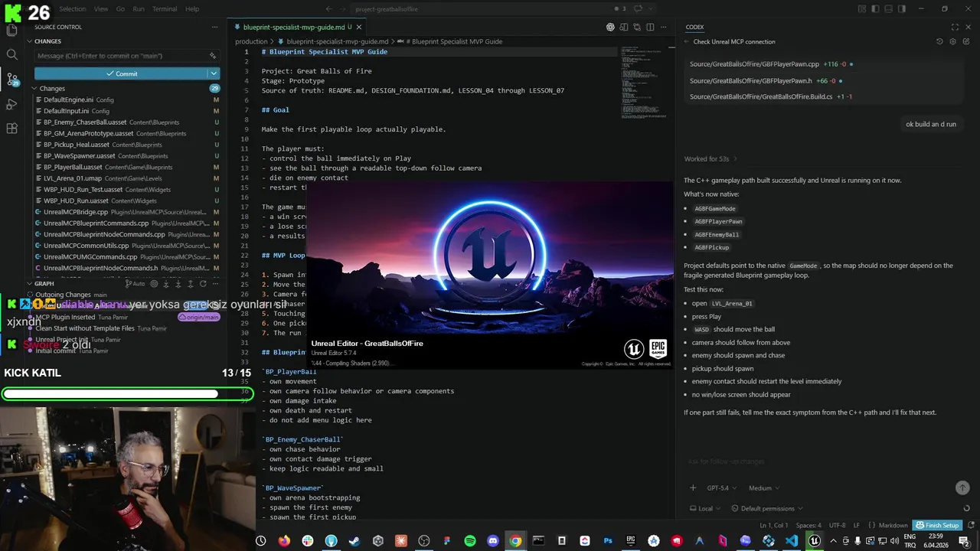Open the Medium reasoning effort dropdown

(763, 487)
